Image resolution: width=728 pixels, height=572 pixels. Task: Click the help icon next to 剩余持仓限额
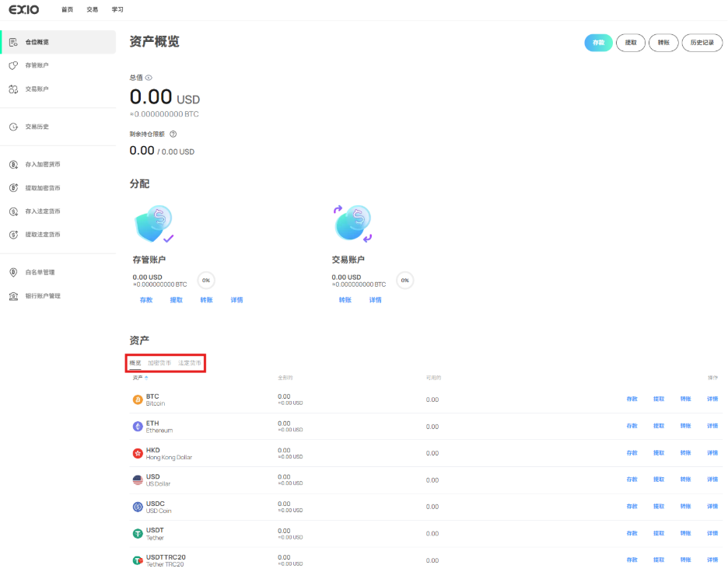(173, 134)
